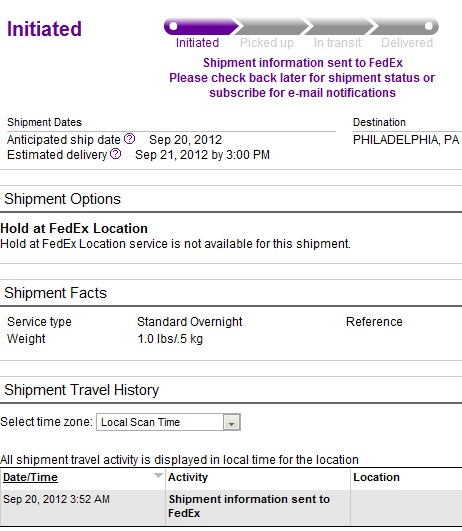Click Shipment information sent to FedEx activity entry

click(x=249, y=506)
